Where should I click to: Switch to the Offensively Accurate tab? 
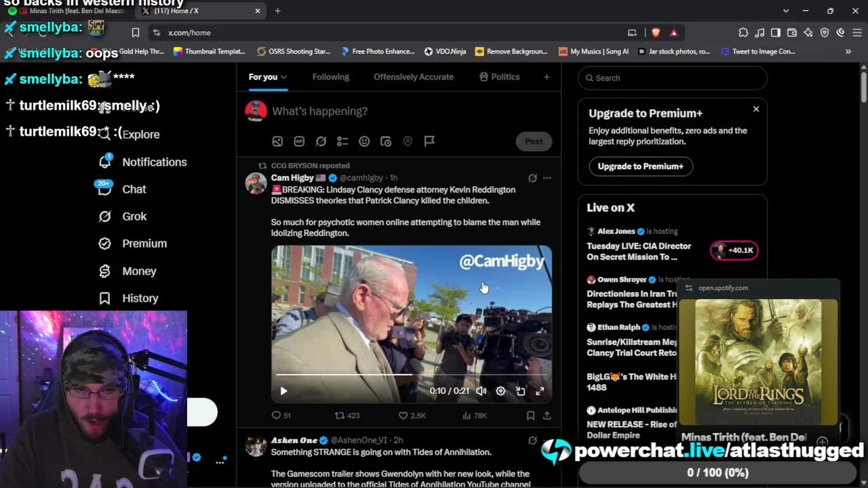click(x=414, y=77)
